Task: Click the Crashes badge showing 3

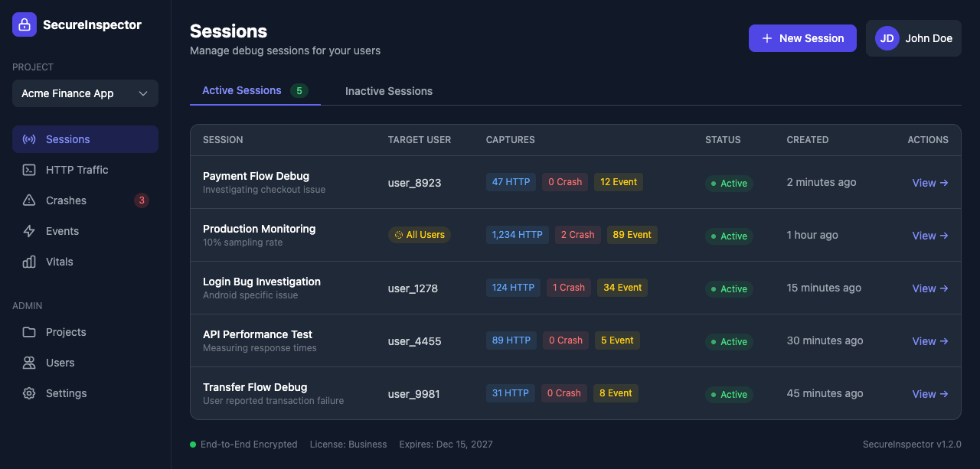Action: [x=141, y=200]
